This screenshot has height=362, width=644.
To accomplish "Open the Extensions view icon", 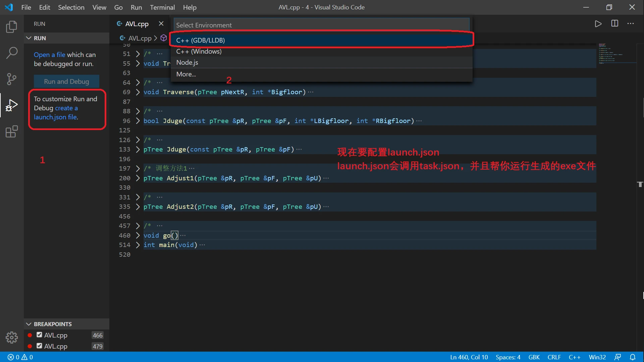I will (12, 132).
